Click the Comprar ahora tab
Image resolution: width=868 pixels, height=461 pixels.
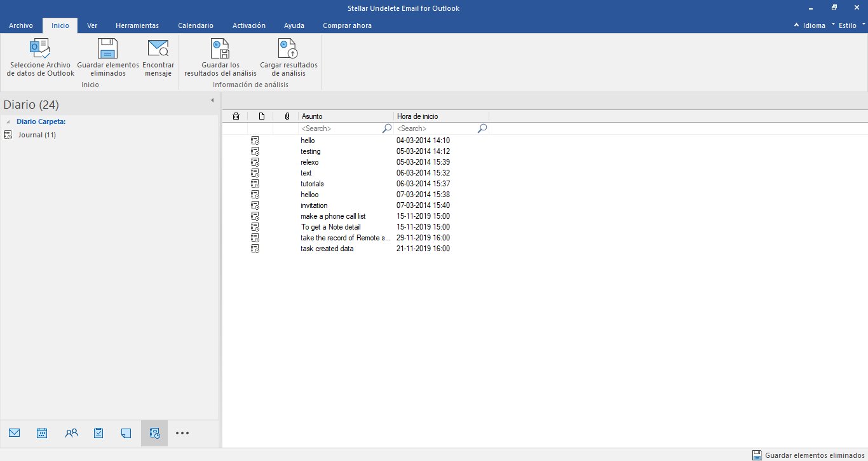tap(347, 25)
